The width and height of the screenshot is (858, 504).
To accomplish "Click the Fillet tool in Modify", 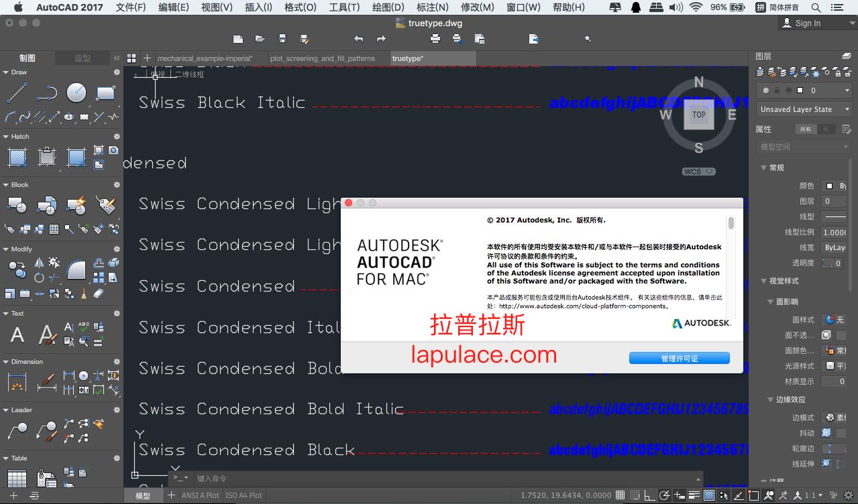I will point(76,269).
